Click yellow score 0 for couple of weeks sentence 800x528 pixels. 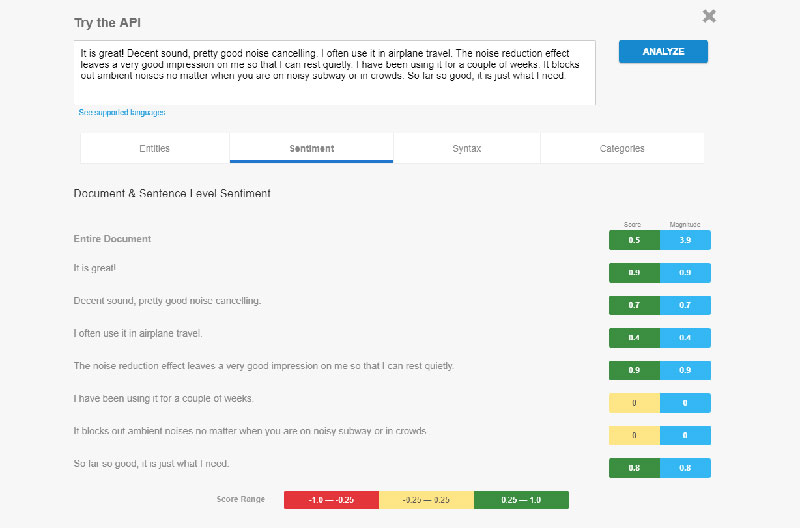click(x=634, y=403)
